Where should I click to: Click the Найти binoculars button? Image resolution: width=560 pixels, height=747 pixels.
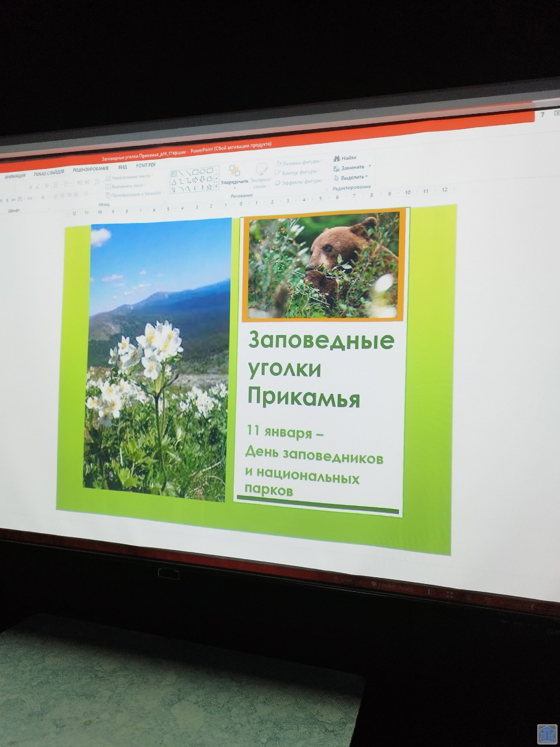tap(345, 158)
